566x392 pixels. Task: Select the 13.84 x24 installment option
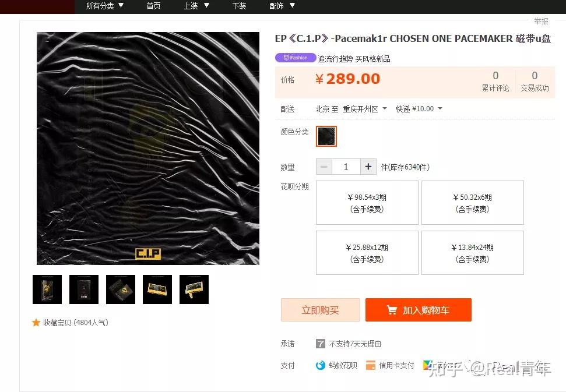click(x=473, y=253)
